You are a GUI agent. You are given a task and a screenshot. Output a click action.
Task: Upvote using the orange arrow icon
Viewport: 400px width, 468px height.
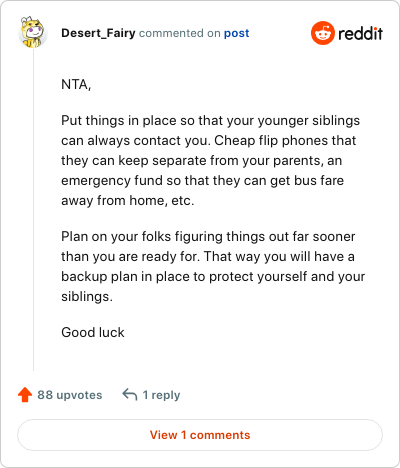pyautogui.click(x=25, y=395)
